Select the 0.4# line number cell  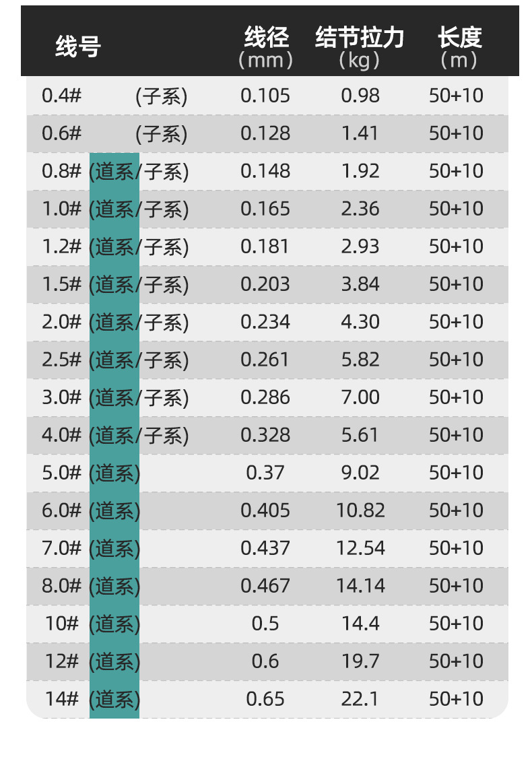(61, 96)
